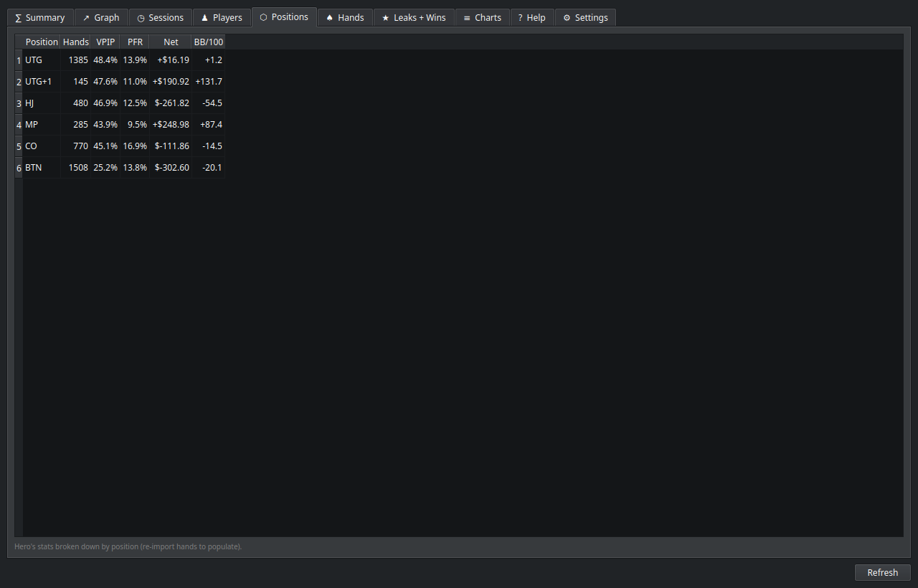Switch to Leaks + Wins tab
This screenshot has height=588, width=918.
pyautogui.click(x=414, y=17)
